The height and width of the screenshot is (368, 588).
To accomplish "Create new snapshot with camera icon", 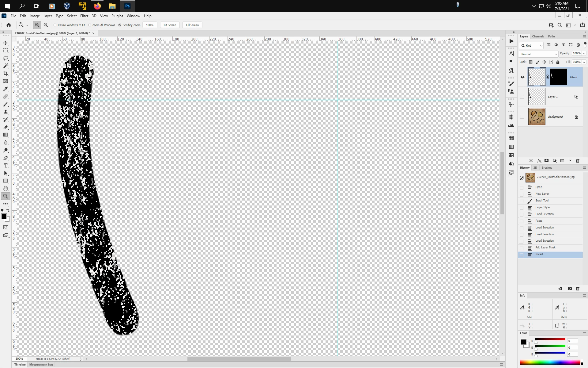I will click(x=570, y=289).
